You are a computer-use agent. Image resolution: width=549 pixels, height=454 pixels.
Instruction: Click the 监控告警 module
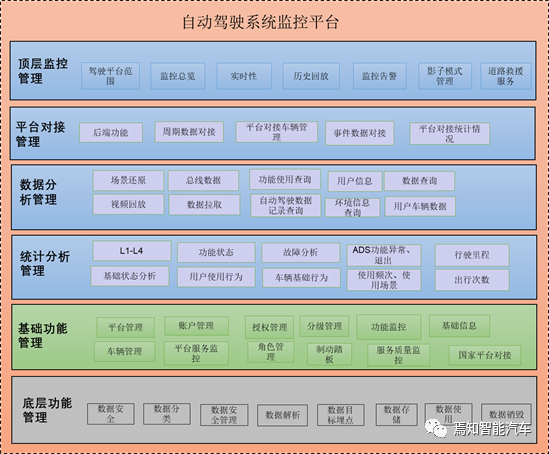[380, 76]
